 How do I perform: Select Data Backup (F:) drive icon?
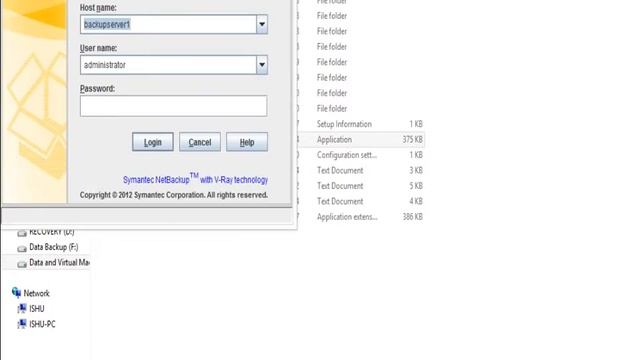click(22, 248)
